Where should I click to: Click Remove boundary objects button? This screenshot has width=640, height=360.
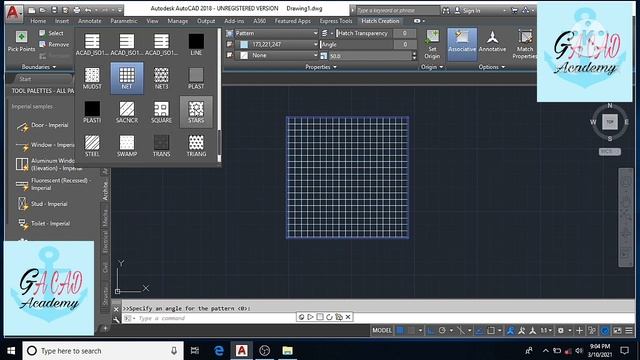coord(54,44)
